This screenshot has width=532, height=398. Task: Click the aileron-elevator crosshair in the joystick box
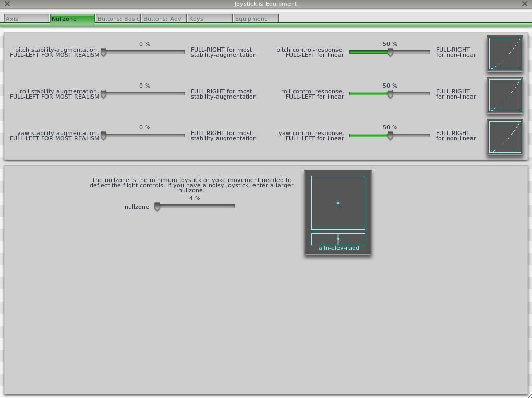pos(338,203)
